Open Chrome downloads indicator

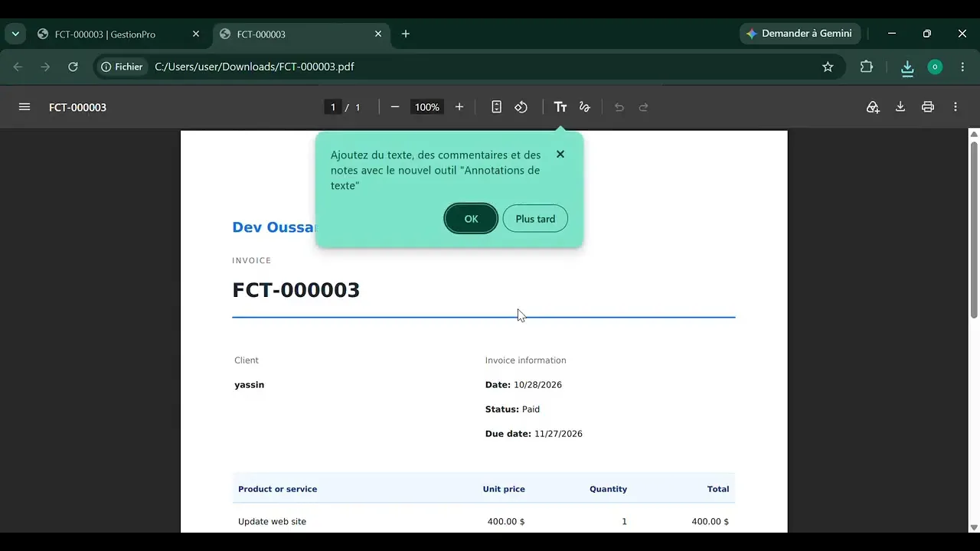pyautogui.click(x=907, y=67)
